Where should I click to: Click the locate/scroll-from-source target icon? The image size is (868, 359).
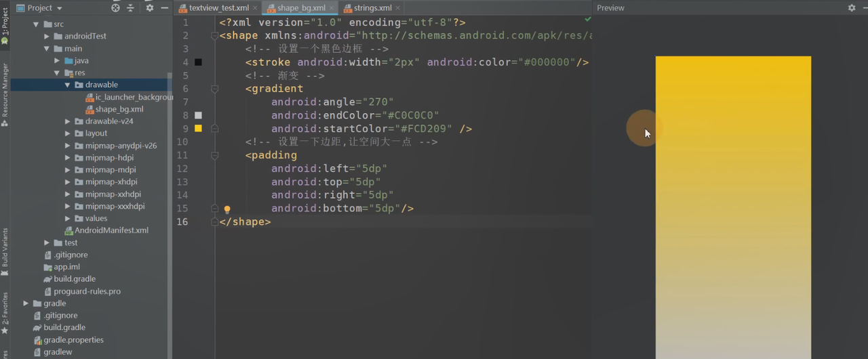tap(115, 8)
